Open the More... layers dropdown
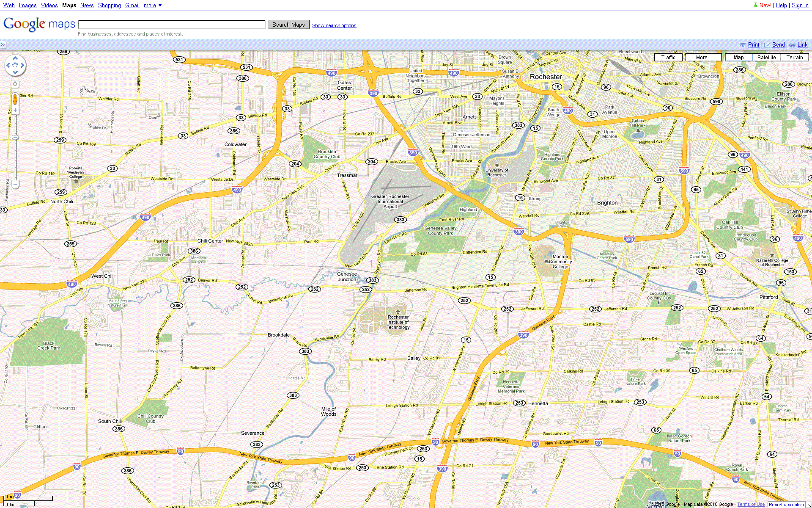 pos(703,58)
